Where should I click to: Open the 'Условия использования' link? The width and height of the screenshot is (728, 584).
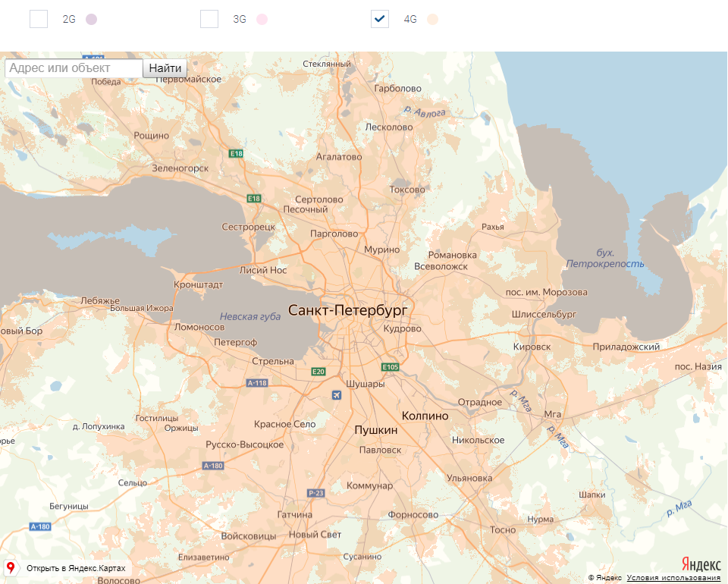(x=673, y=578)
